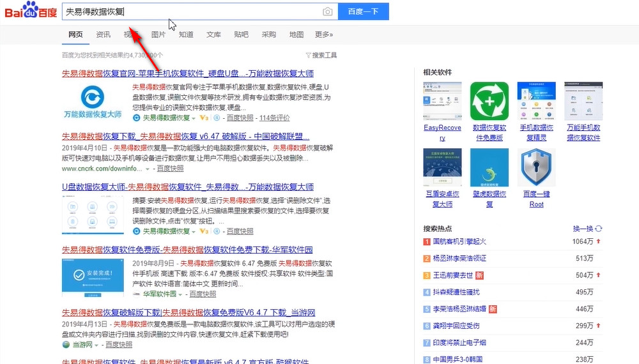Screen dimensions: 639x364
Task: Click the 当游网 site icon
Action: pos(66,345)
